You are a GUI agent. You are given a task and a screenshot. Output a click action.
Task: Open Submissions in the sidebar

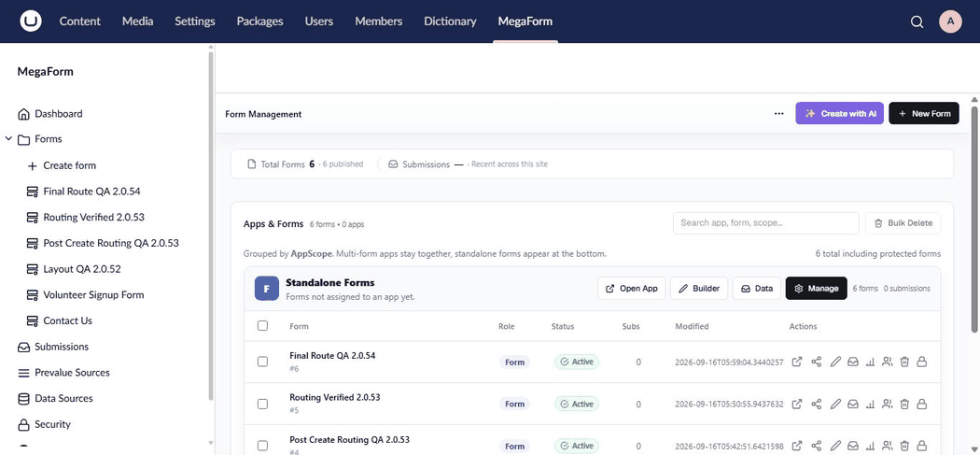click(62, 347)
